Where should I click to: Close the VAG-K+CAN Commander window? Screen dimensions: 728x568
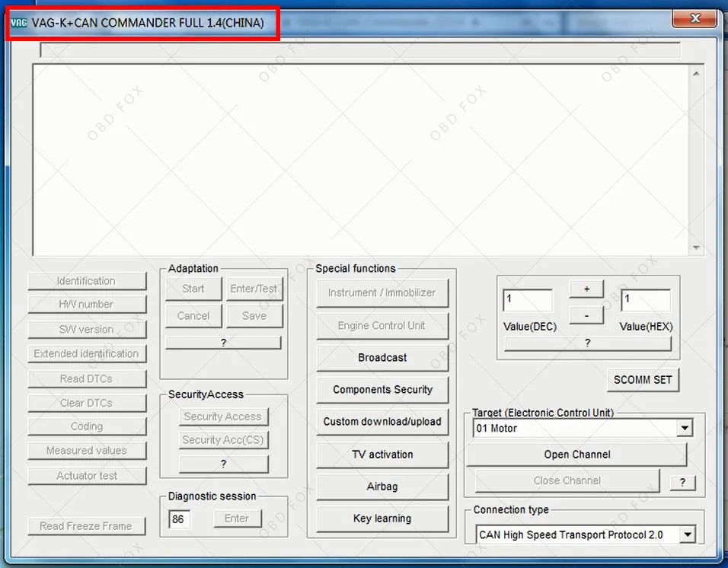(x=694, y=18)
